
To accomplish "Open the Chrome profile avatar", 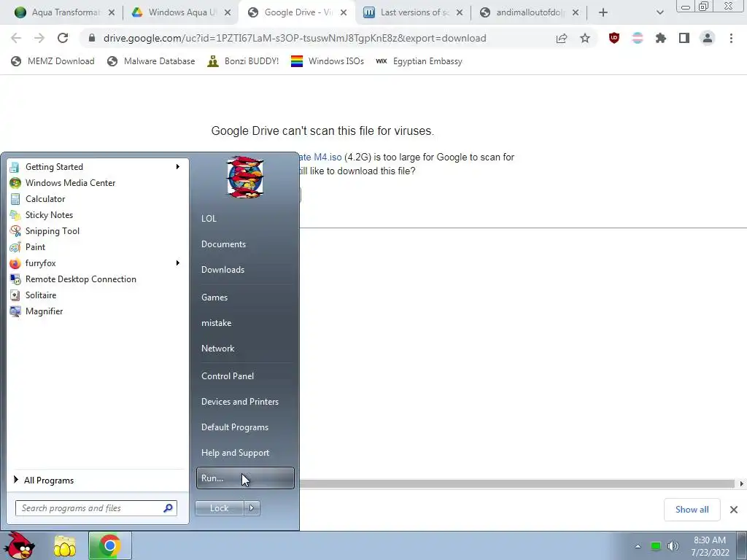I will [708, 38].
